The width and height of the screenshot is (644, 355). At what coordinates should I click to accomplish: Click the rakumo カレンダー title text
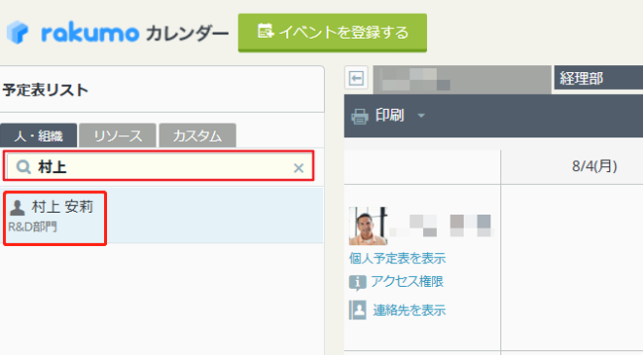[x=135, y=33]
